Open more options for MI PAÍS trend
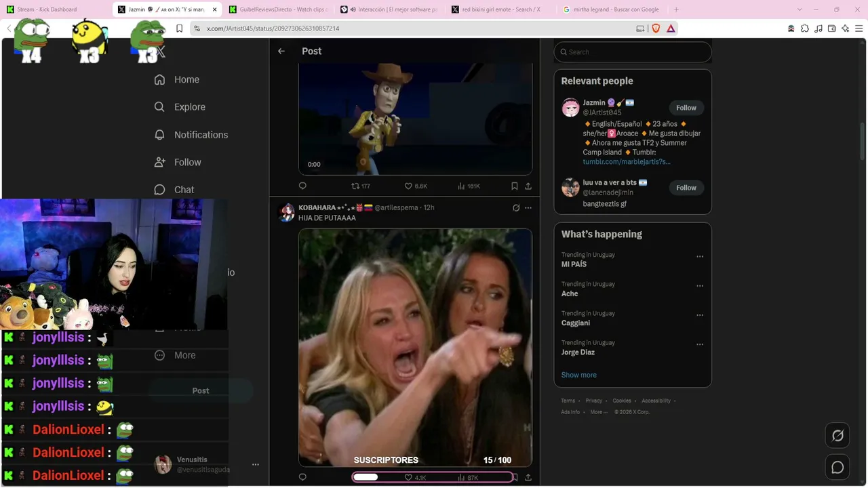Image resolution: width=868 pixels, height=488 pixels. (700, 257)
